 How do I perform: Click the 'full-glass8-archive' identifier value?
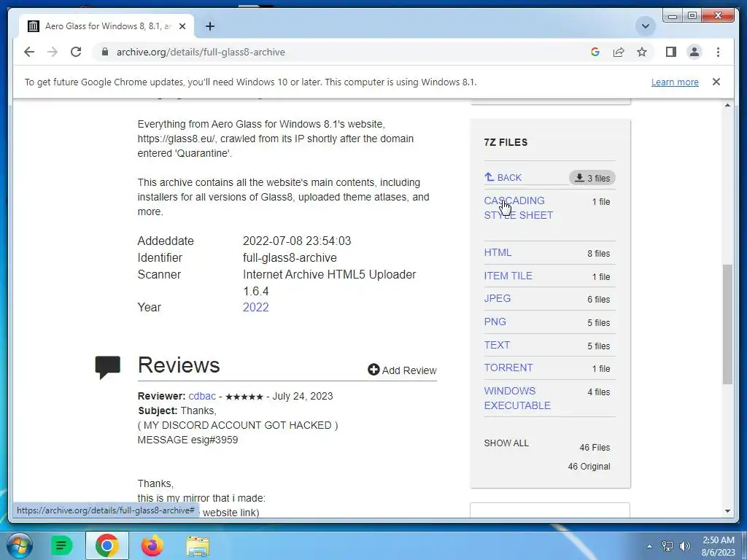[290, 257]
